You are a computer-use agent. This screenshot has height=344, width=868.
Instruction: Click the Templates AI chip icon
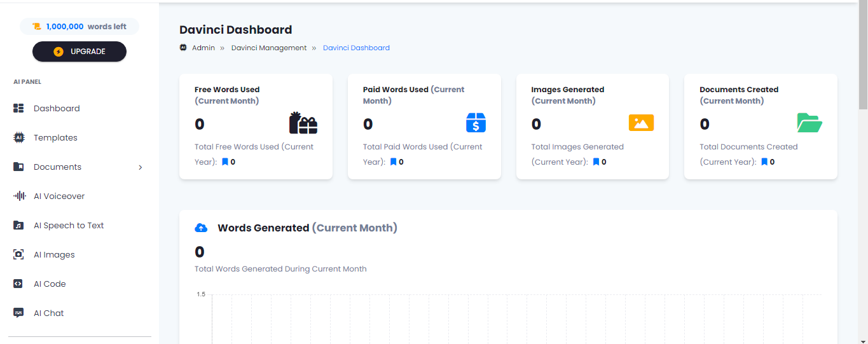pos(18,138)
